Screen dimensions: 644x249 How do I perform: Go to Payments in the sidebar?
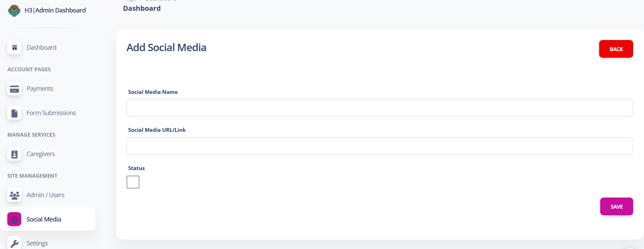(x=40, y=89)
